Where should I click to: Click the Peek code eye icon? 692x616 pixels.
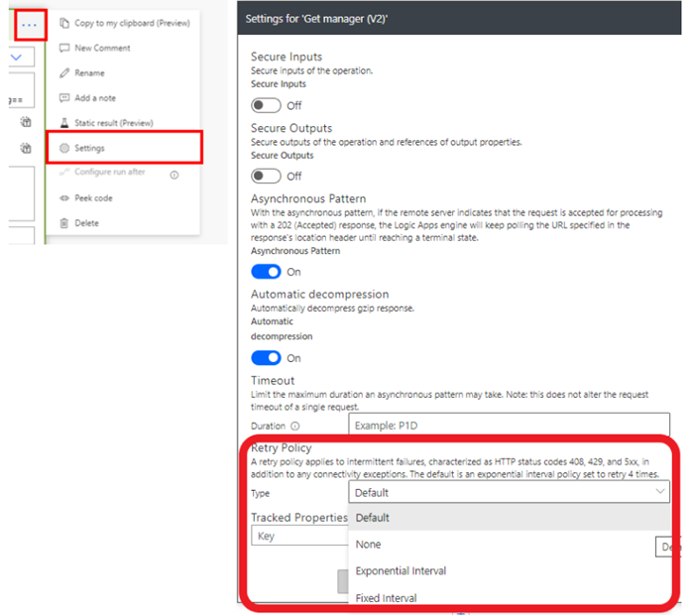(64, 198)
